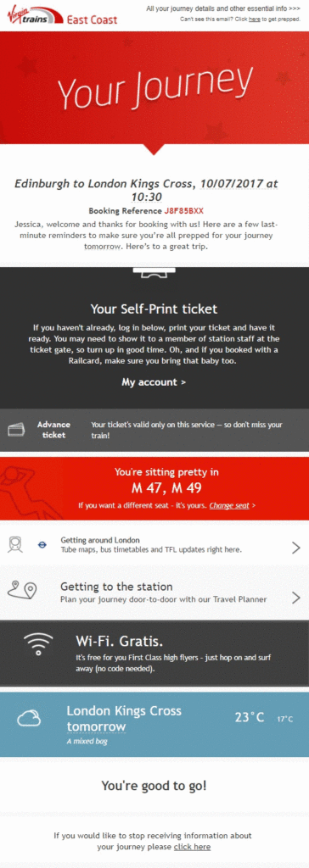Expand Getting around London chevron arrow
Viewport: 309px width, 868px height.
(x=295, y=548)
